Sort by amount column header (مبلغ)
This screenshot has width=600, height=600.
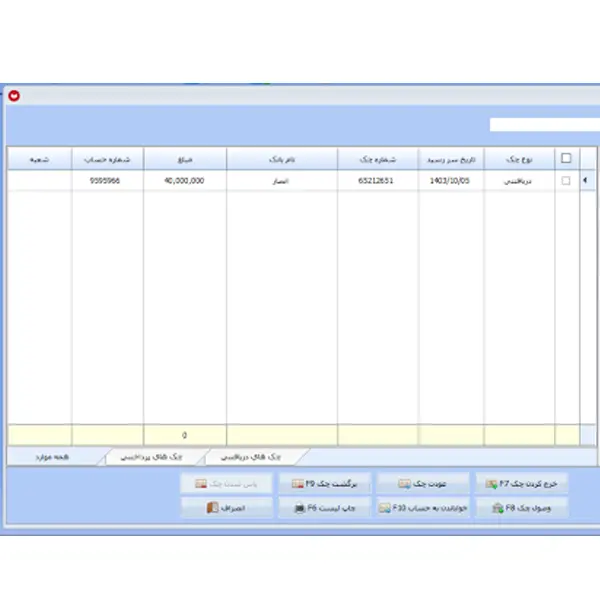[x=185, y=159]
